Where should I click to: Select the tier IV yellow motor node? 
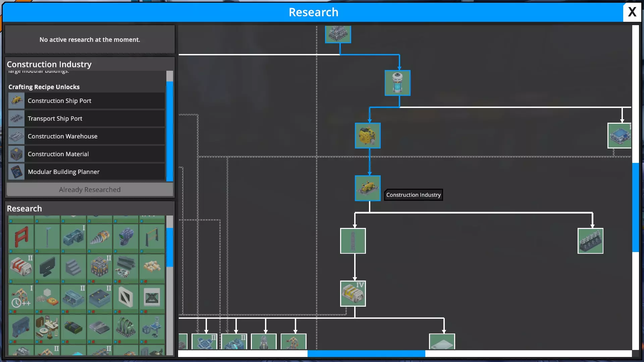[353, 293]
